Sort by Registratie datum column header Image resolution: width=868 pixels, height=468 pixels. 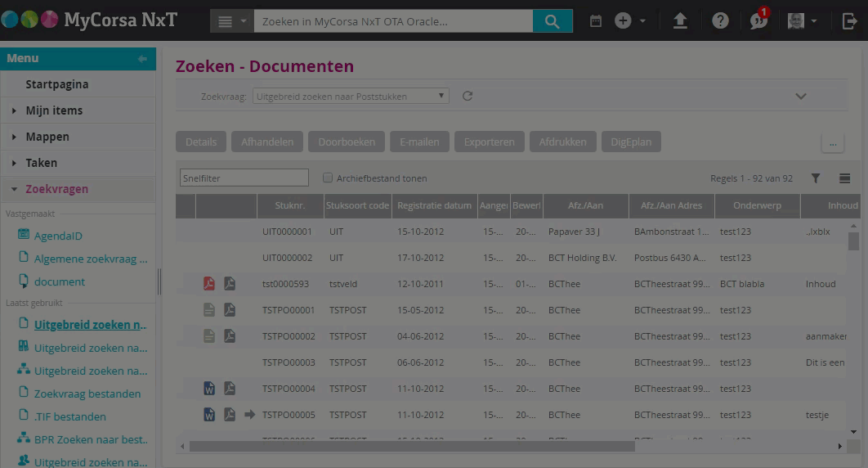pyautogui.click(x=435, y=205)
